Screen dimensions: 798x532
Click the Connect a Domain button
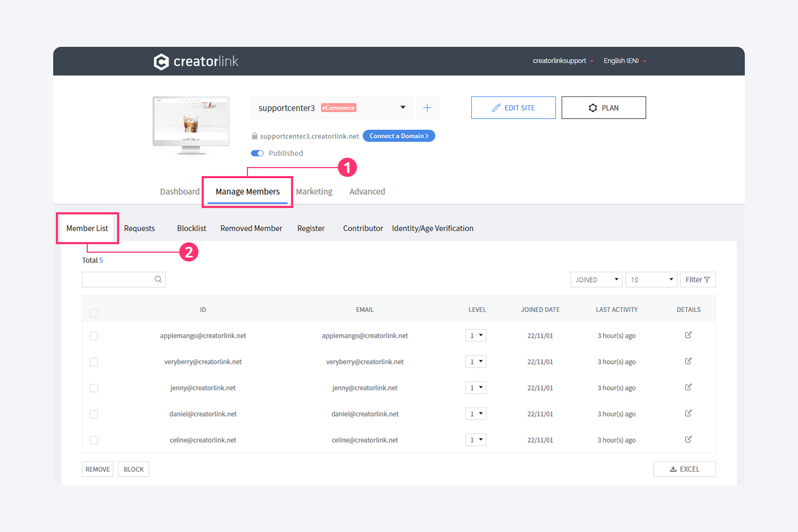click(399, 136)
